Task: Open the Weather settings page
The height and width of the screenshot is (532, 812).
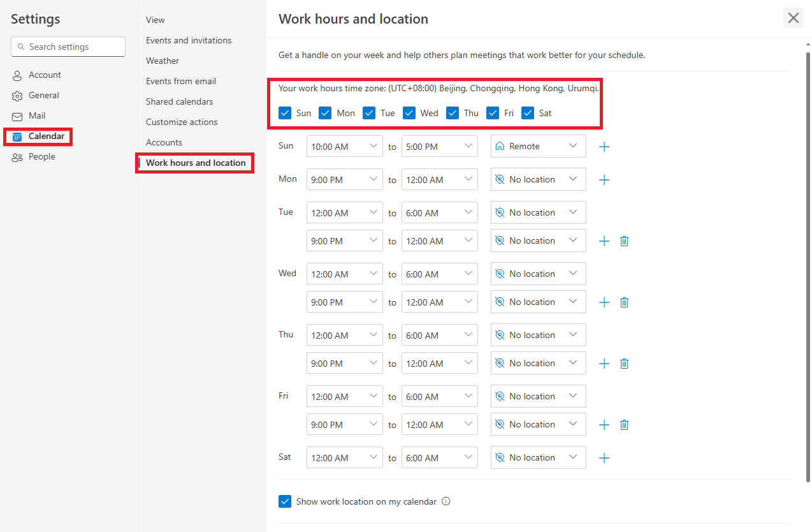Action: (x=163, y=61)
